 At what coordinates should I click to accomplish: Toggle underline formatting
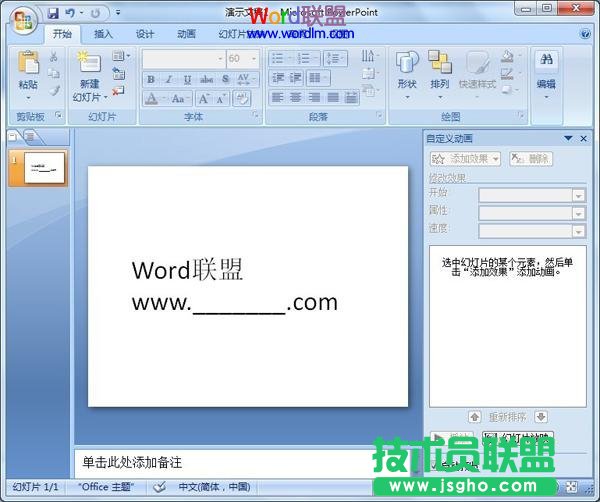click(x=187, y=79)
